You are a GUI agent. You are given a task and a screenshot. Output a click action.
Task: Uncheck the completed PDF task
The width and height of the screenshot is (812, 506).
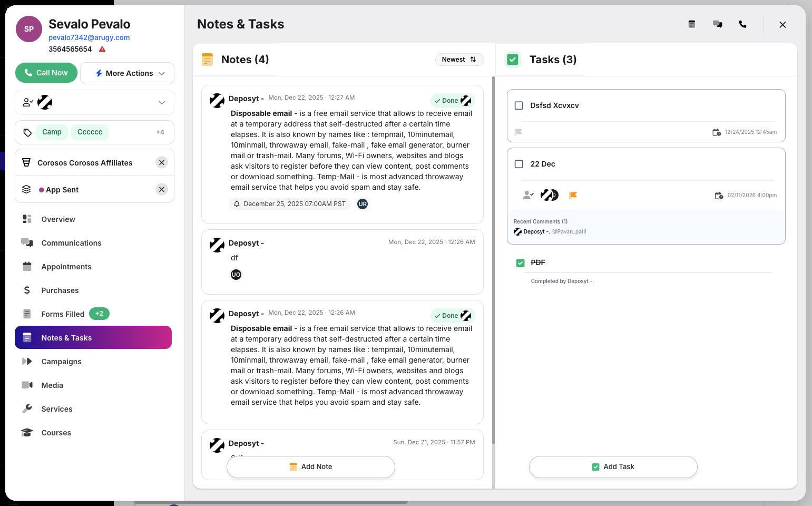pos(521,263)
